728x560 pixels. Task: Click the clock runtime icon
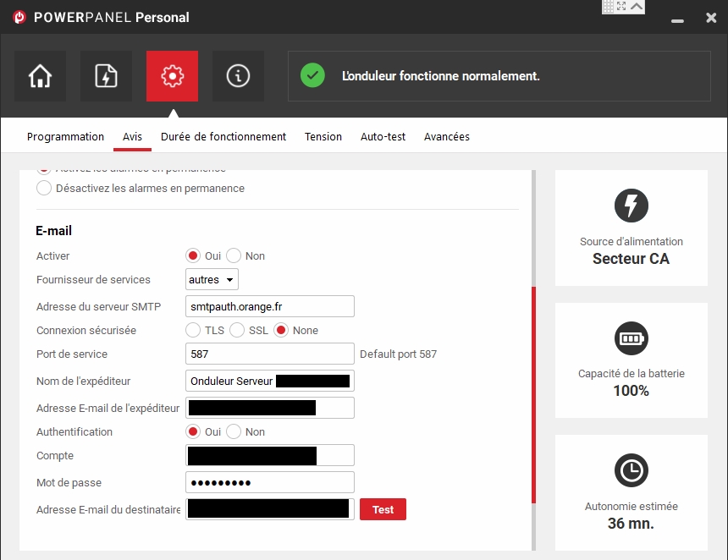[x=631, y=470]
